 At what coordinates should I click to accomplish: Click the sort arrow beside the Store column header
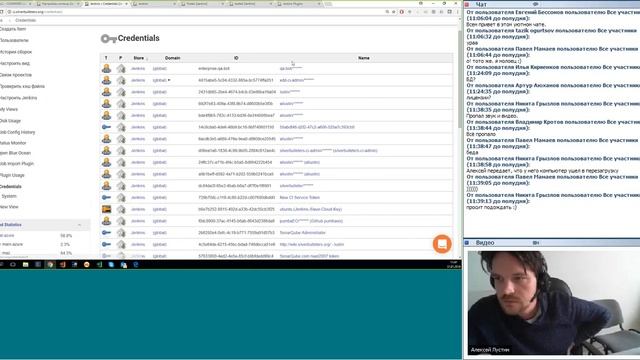tap(147, 58)
